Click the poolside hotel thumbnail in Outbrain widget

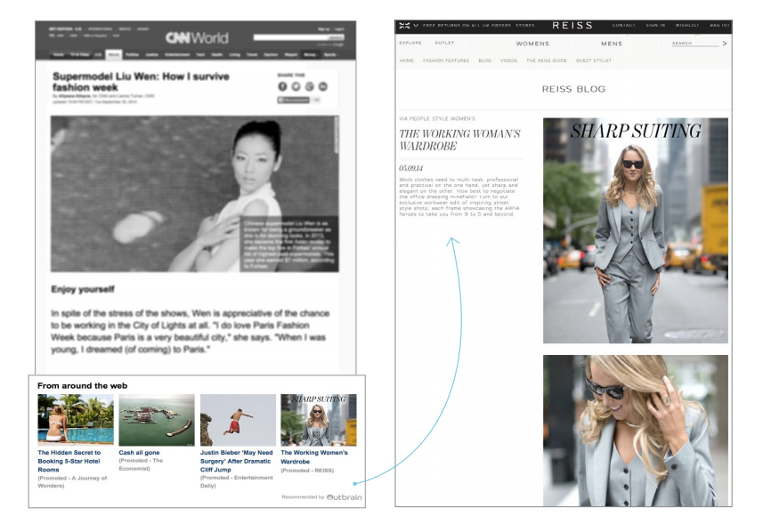coord(76,420)
